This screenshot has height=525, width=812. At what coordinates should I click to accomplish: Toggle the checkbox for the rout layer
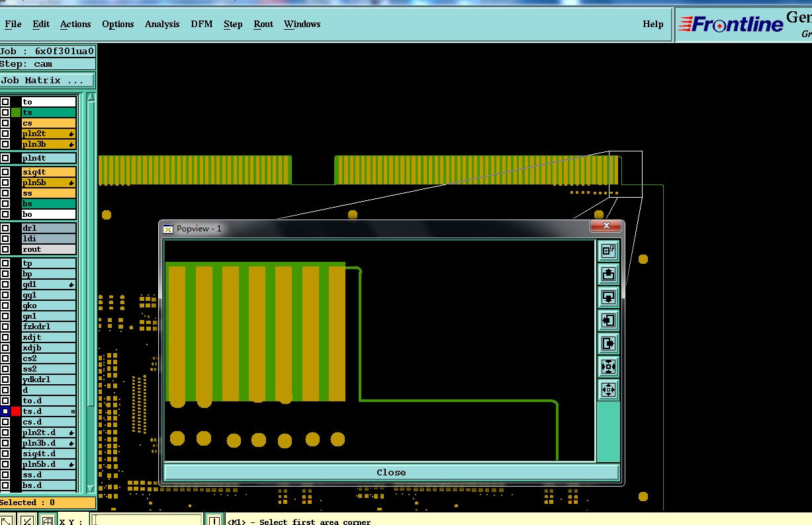[x=5, y=249]
